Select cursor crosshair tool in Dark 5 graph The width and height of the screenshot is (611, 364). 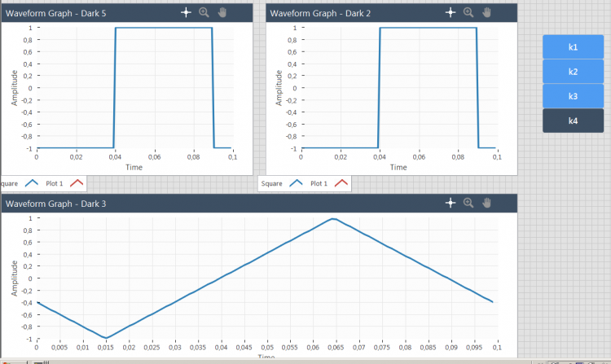(186, 12)
